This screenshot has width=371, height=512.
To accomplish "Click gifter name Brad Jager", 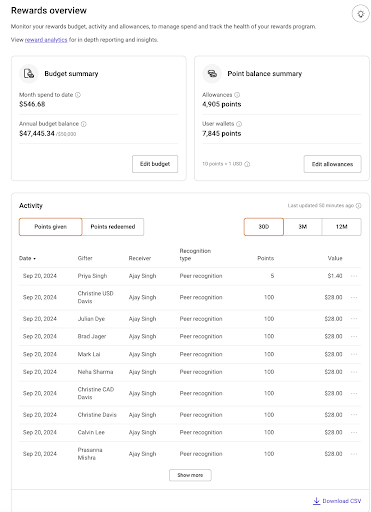I will (92, 336).
